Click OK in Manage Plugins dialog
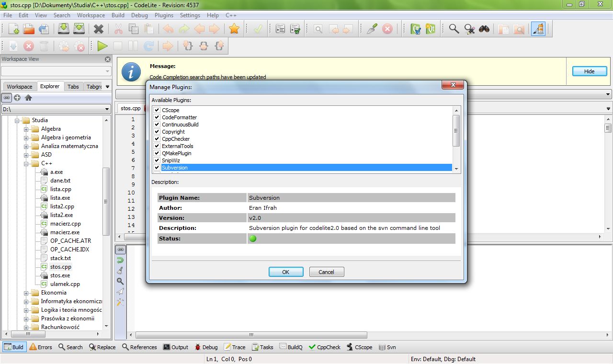This screenshot has height=364, width=613. point(286,272)
